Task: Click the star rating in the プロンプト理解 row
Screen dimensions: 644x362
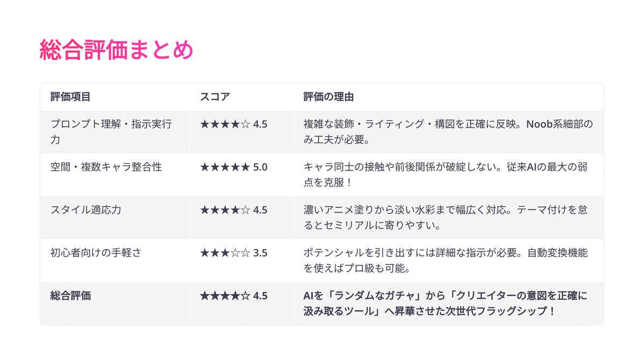Action: click(x=225, y=124)
